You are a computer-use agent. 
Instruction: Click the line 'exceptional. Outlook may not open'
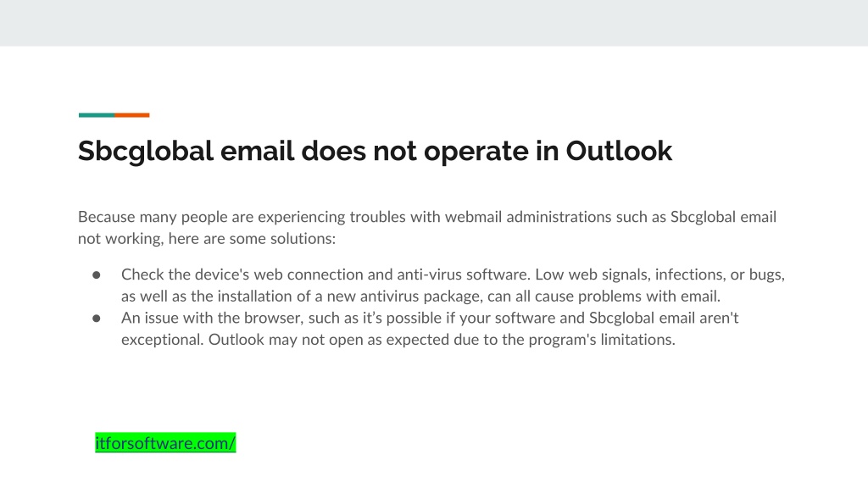398,339
